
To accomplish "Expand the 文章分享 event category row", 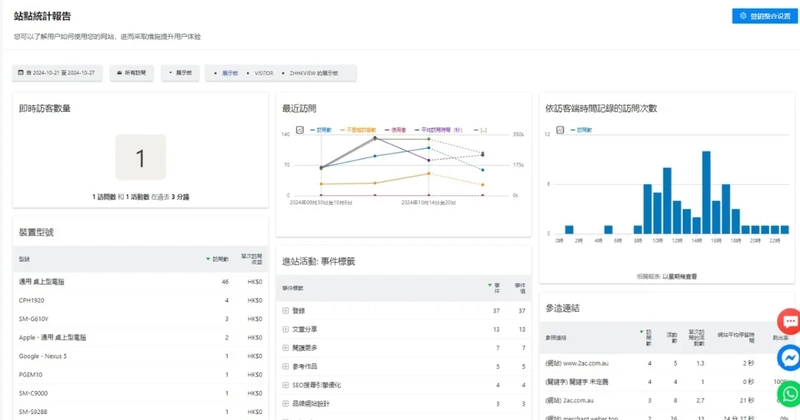I will [x=286, y=329].
